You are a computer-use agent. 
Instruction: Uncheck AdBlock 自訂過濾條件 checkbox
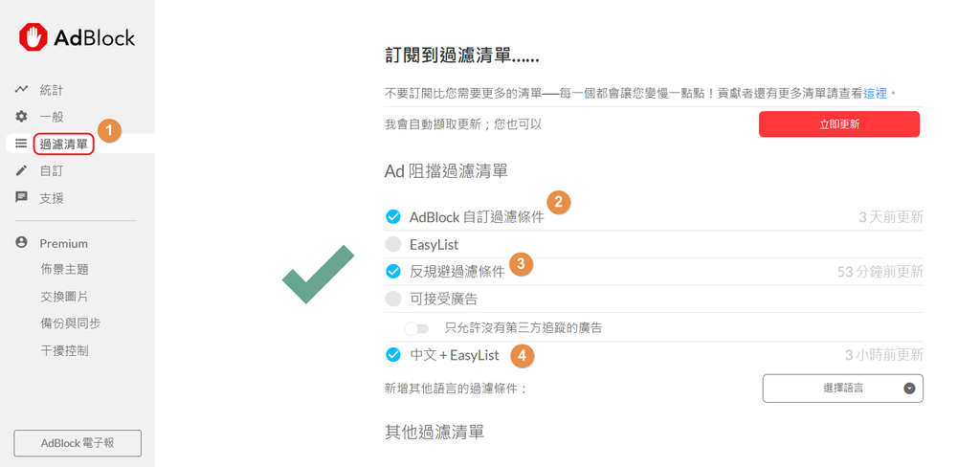pos(392,217)
